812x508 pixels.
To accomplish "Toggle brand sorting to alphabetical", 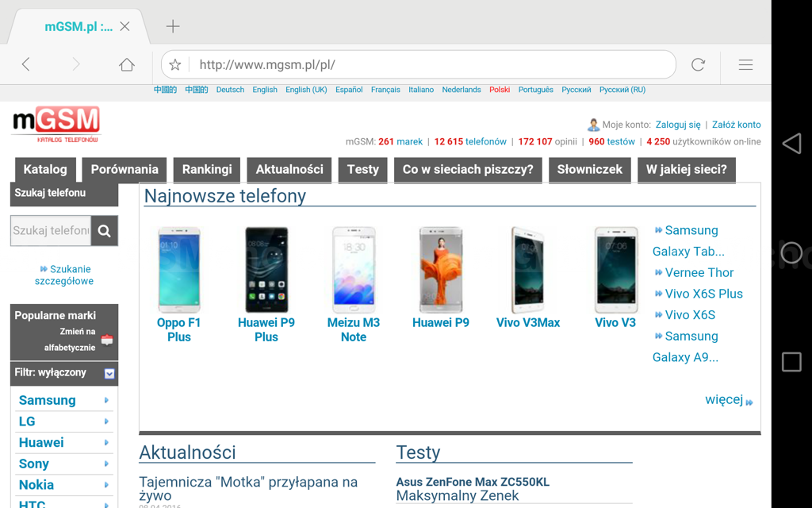I will tap(106, 340).
